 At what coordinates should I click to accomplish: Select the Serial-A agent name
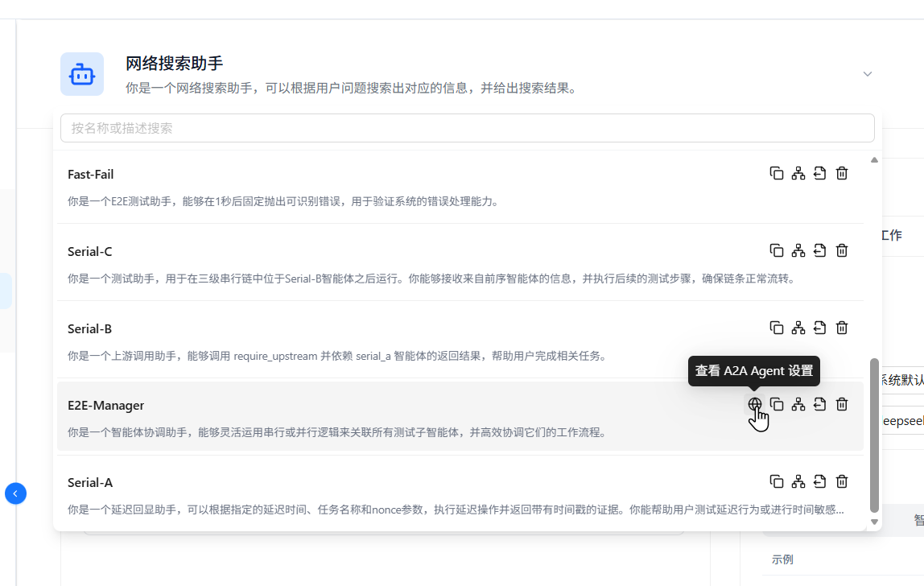[x=90, y=483]
